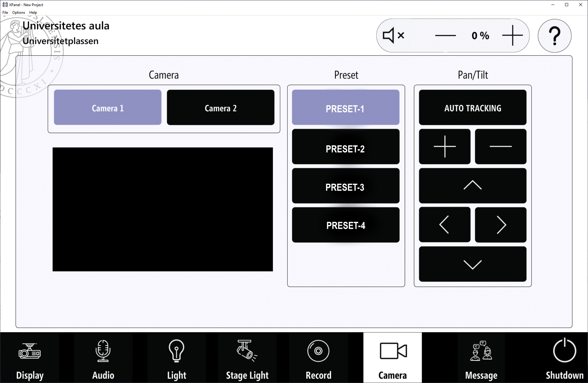The width and height of the screenshot is (588, 383).
Task: Open the File menu
Action: (x=5, y=13)
